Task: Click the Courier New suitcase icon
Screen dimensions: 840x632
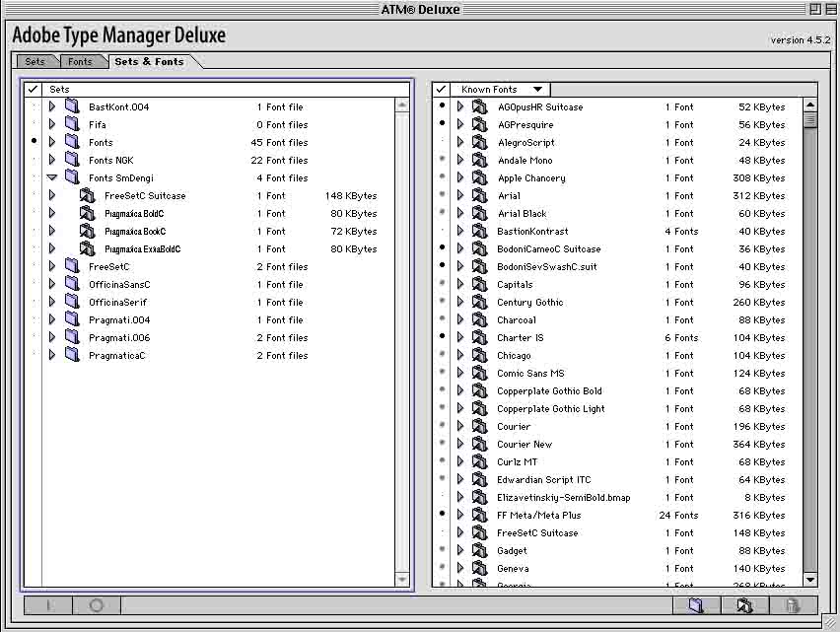Action: (479, 444)
